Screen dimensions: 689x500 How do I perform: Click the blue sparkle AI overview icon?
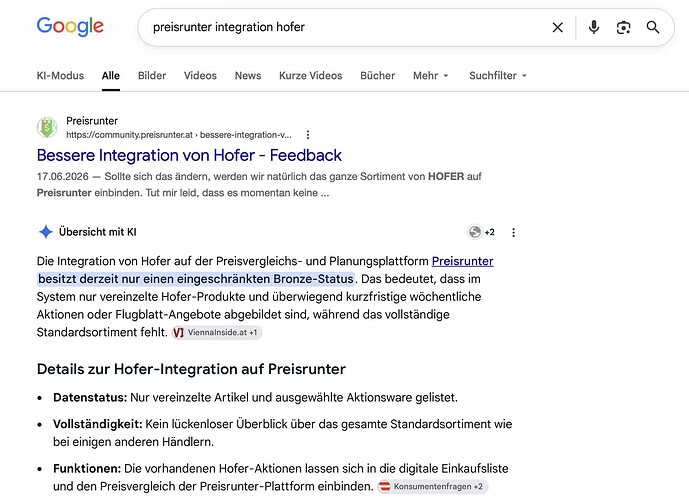pos(46,232)
